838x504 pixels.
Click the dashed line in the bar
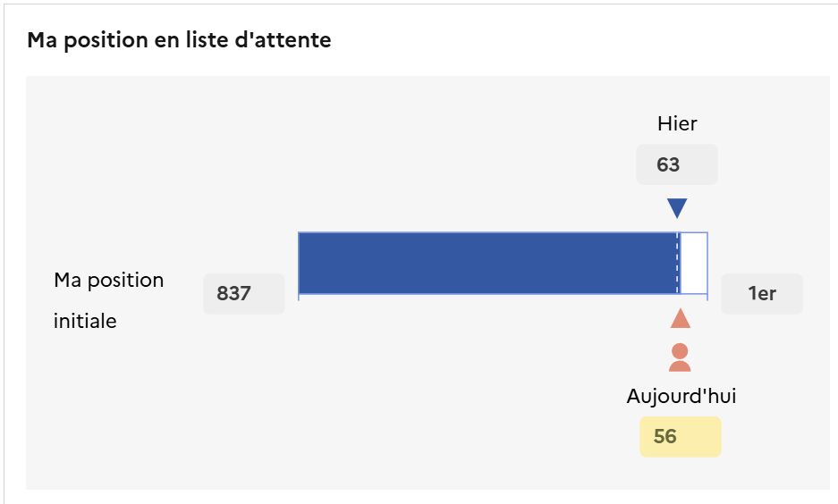pyautogui.click(x=676, y=263)
